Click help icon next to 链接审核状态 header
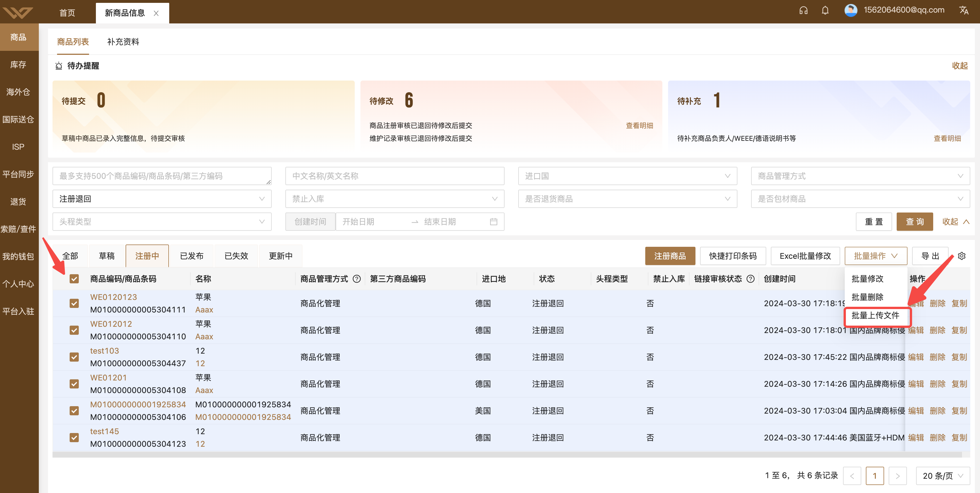Screen dimensions: 980x493 (x=750, y=279)
